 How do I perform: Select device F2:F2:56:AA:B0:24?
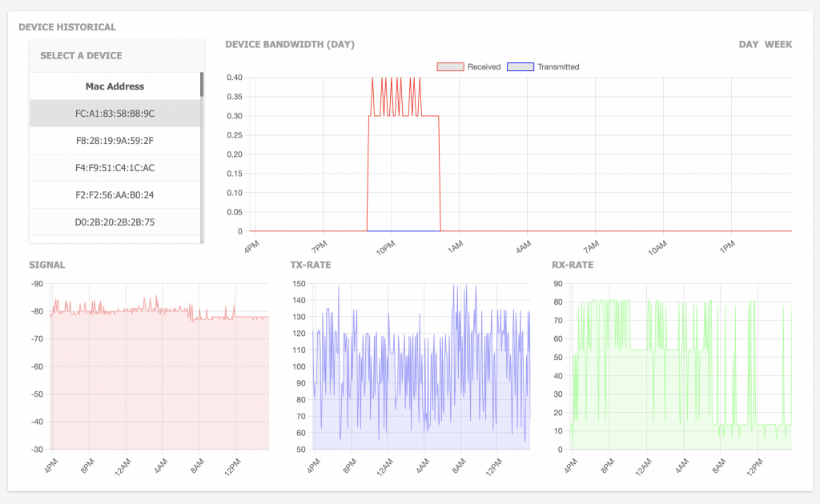click(115, 194)
